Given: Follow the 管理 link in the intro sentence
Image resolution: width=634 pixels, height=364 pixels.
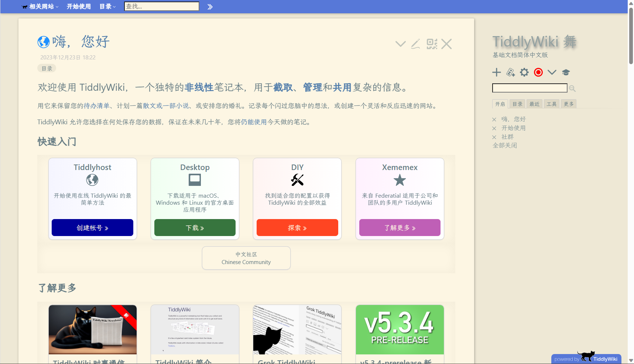Looking at the screenshot, I should pos(313,87).
